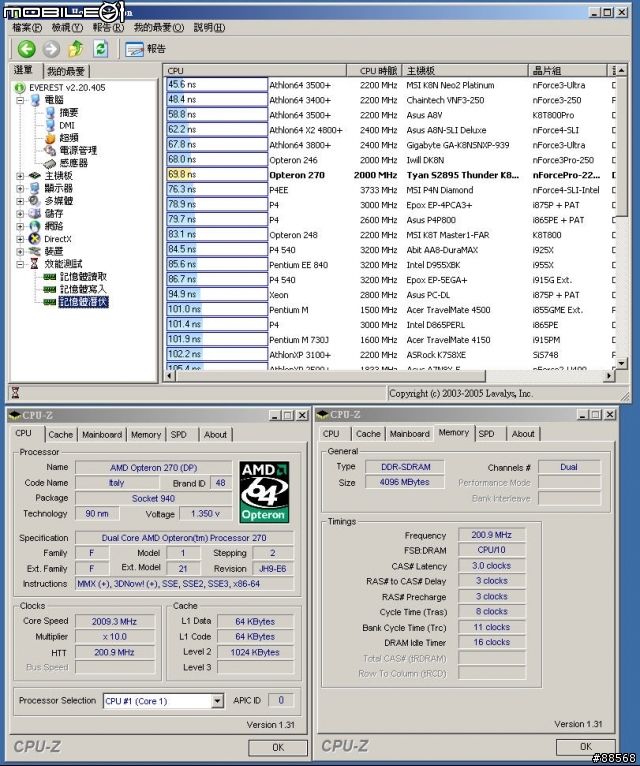Click the Up level arrow toolbar icon
The image size is (640, 766).
(76, 48)
